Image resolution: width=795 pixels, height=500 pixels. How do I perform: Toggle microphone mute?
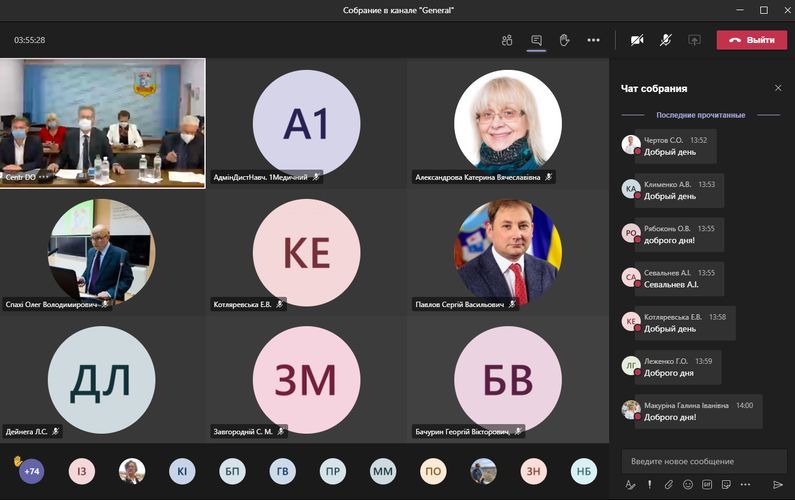click(x=666, y=40)
